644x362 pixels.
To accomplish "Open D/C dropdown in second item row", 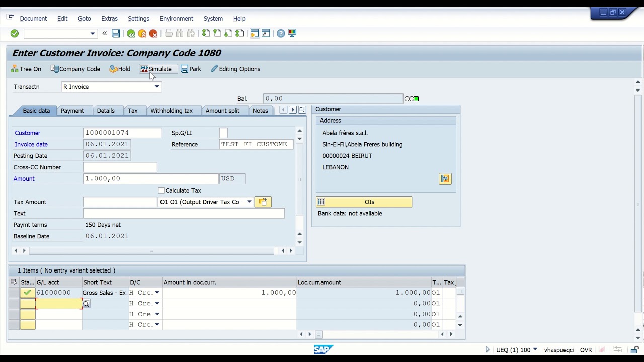I will (157, 303).
